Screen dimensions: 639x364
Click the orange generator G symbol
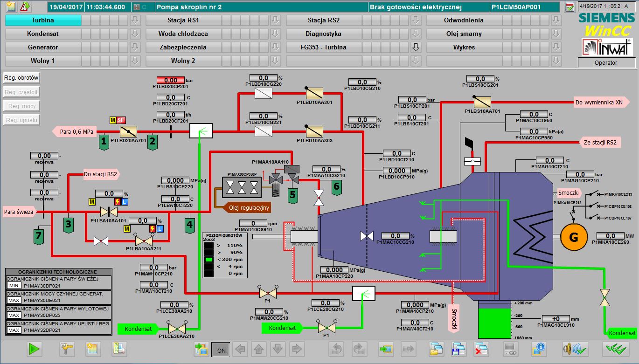[x=573, y=237]
